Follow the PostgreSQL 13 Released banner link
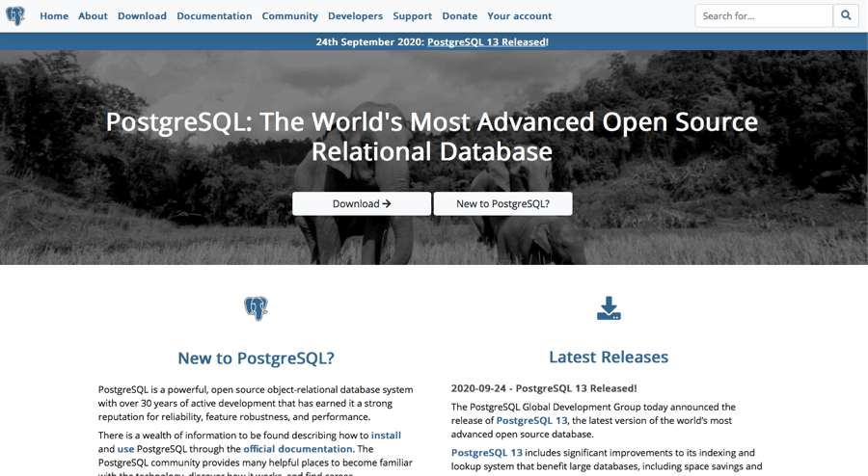 [x=487, y=42]
